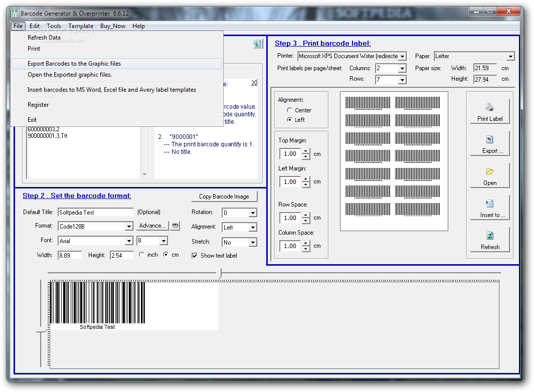Choose Insert barcodes to MS Word entry
Image resolution: width=534 pixels, height=392 pixels.
117,90
